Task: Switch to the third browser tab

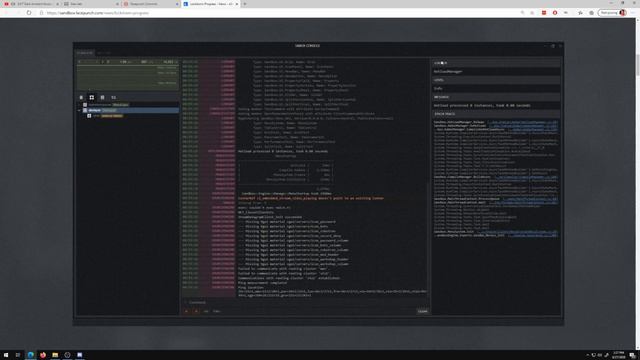Action: [x=151, y=4]
